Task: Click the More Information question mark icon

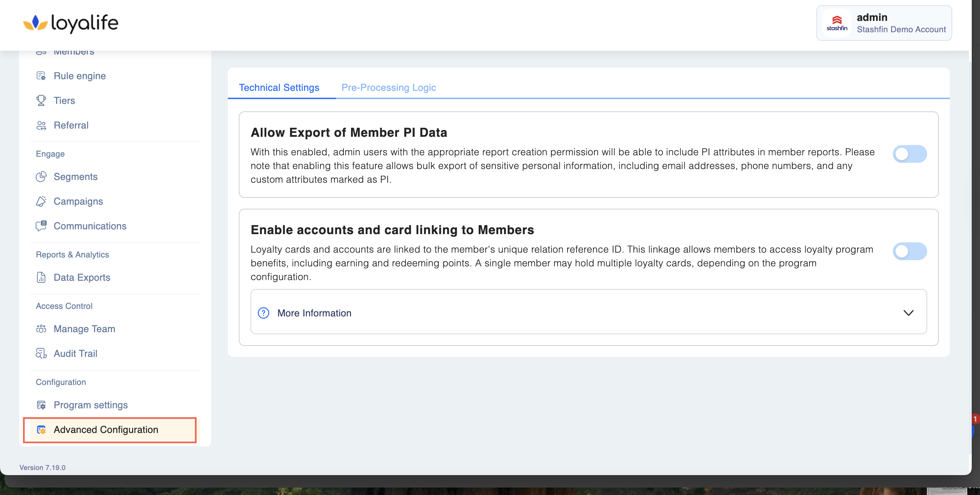Action: (x=263, y=313)
